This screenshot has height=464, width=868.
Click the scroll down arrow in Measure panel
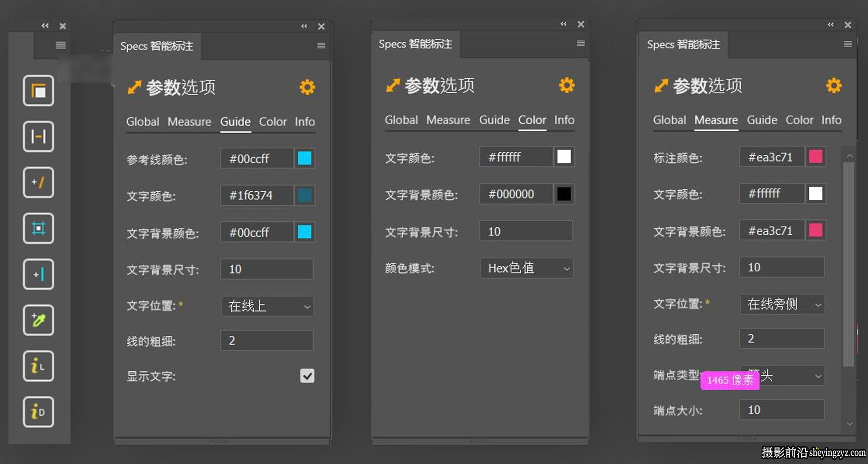849,424
